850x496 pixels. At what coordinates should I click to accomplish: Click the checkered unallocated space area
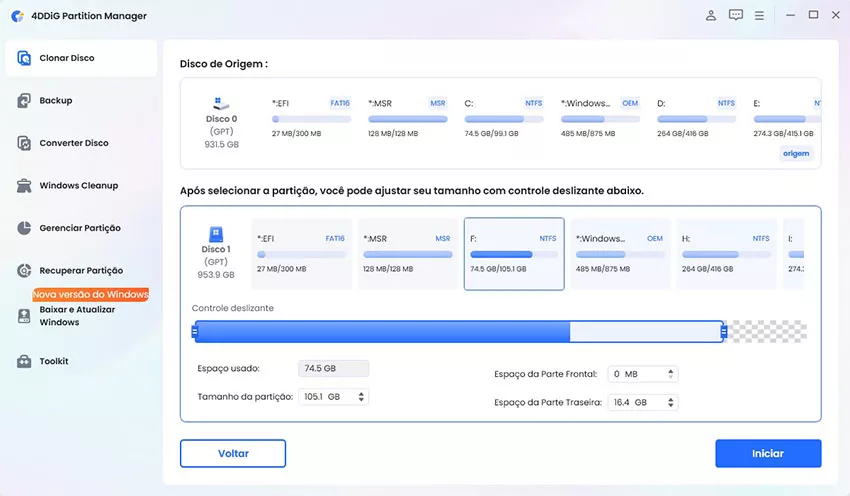767,332
